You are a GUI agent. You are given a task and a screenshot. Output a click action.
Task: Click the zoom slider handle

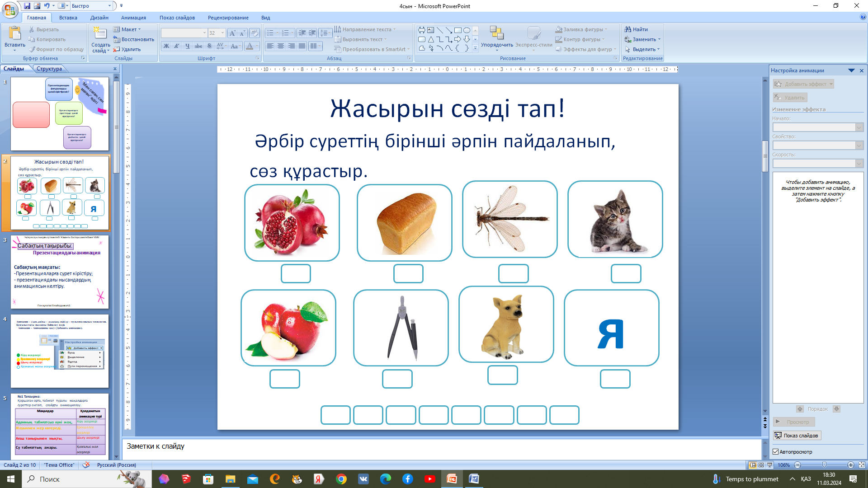(824, 465)
